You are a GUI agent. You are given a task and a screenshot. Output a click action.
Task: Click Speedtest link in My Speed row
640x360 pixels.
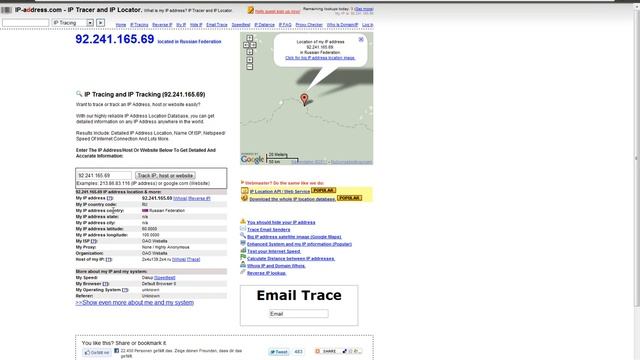click(x=165, y=278)
